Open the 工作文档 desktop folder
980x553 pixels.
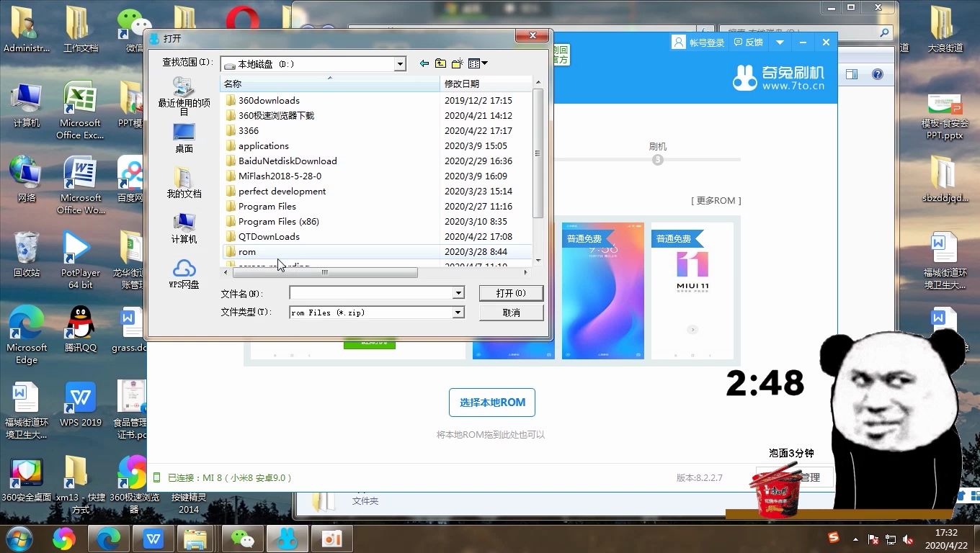(x=81, y=30)
